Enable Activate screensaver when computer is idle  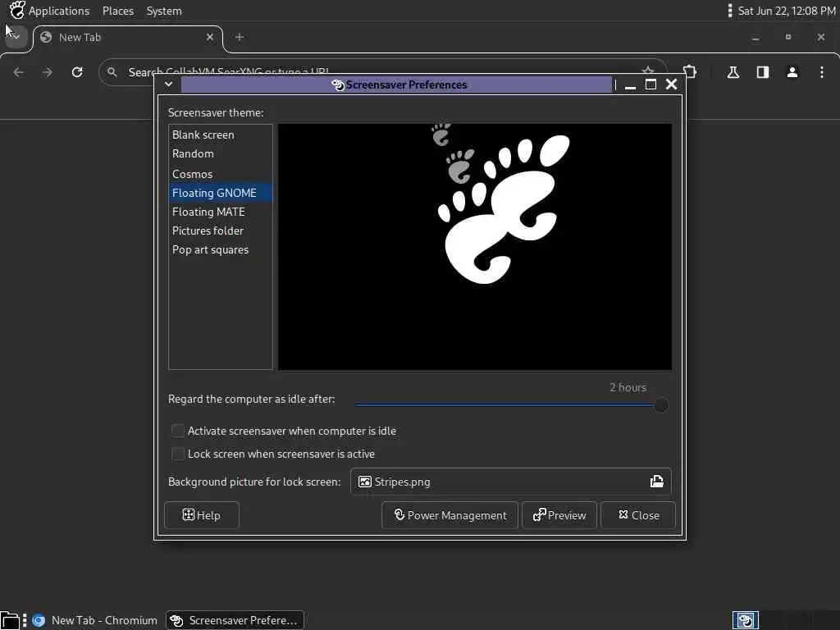tap(178, 431)
